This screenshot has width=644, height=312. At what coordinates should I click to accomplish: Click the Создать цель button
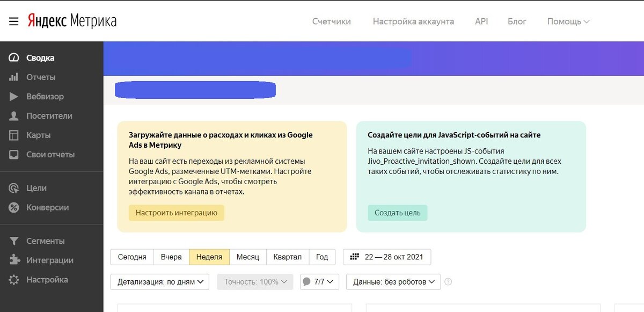pyautogui.click(x=398, y=213)
